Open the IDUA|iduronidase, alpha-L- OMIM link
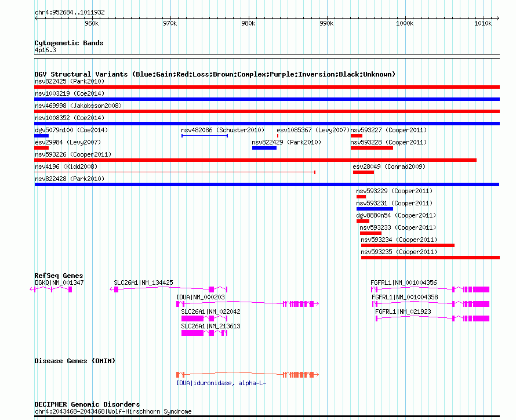 click(221, 383)
